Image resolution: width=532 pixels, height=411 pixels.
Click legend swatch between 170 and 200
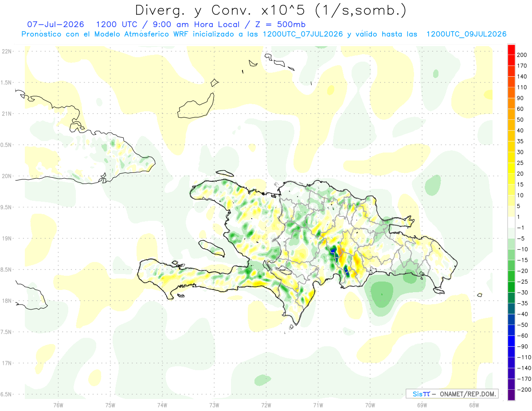pos(511,60)
